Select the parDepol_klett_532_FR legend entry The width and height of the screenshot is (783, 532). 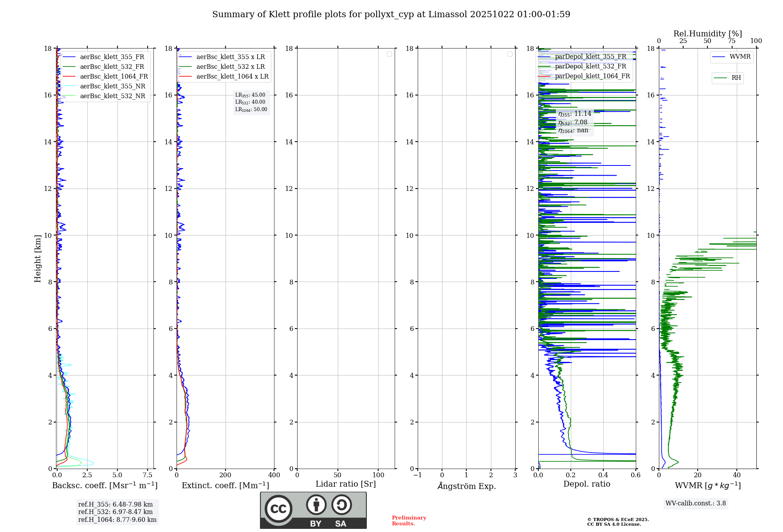(590, 66)
